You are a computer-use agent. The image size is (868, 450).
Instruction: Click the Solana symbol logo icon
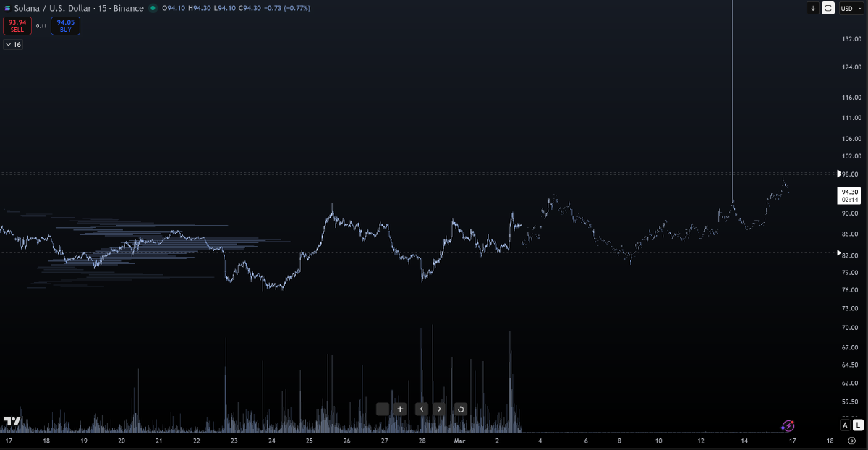tap(8, 8)
